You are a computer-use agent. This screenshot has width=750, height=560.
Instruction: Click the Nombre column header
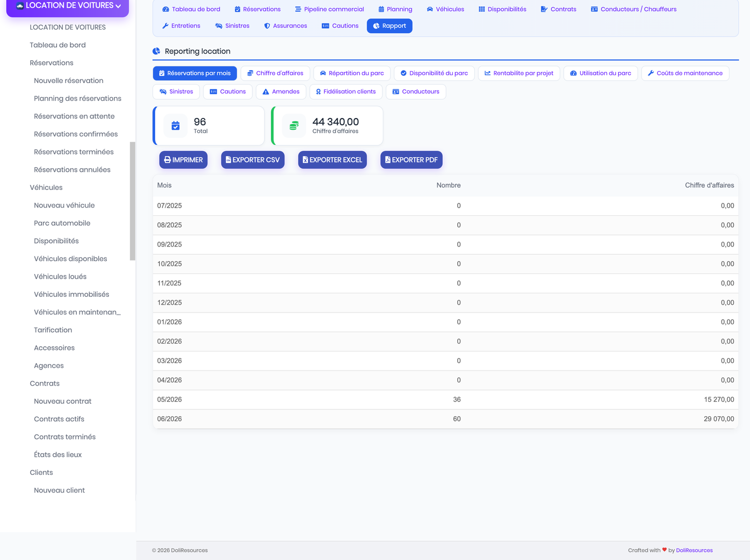coord(448,185)
